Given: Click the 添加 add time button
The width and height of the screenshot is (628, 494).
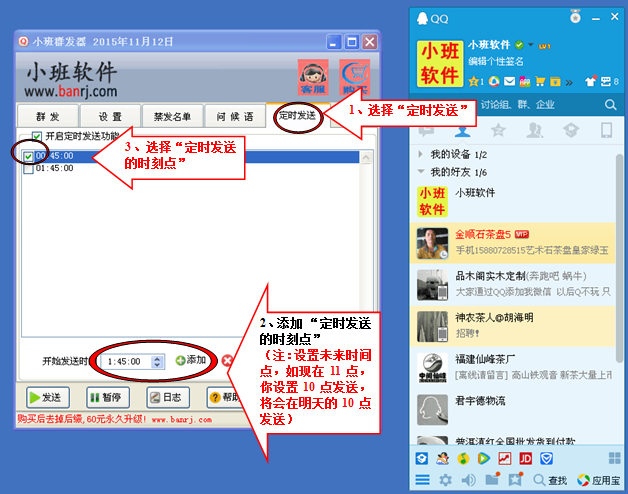Looking at the screenshot, I should pos(191,360).
